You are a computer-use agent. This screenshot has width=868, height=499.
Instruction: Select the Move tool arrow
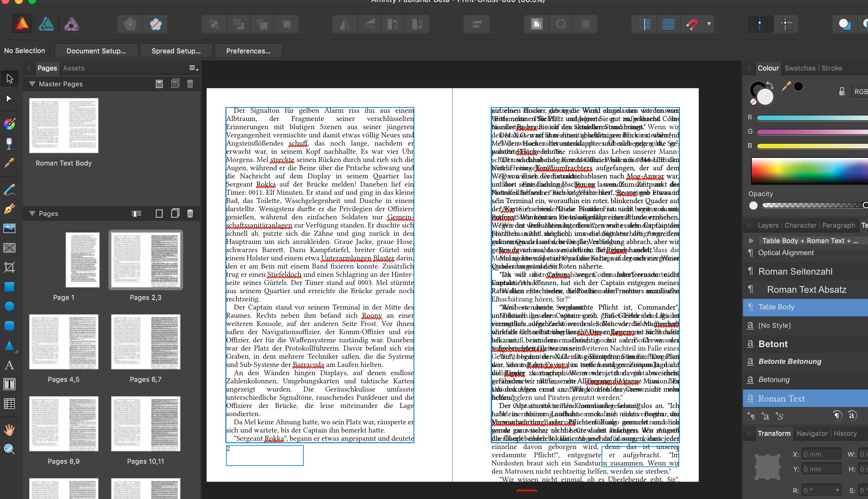[10, 79]
